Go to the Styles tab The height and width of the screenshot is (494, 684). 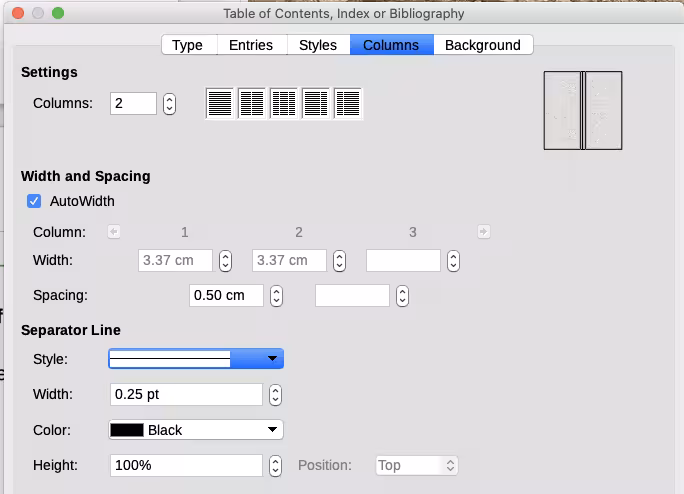click(318, 45)
